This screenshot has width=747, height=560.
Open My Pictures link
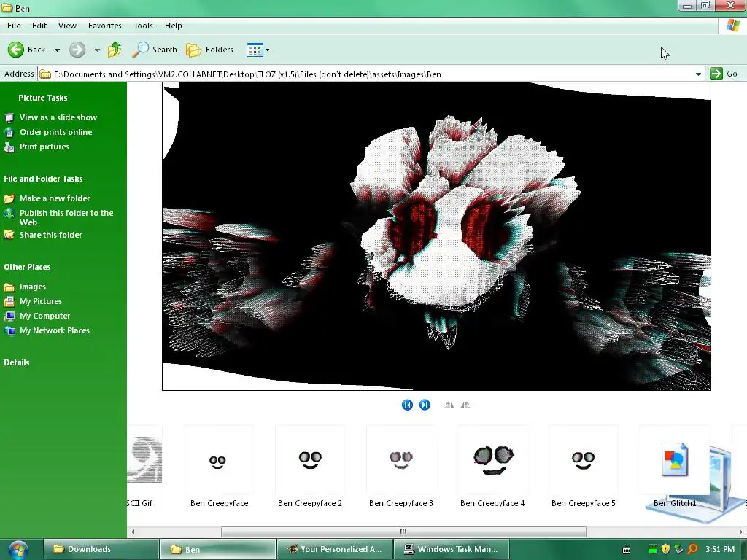pyautogui.click(x=41, y=301)
